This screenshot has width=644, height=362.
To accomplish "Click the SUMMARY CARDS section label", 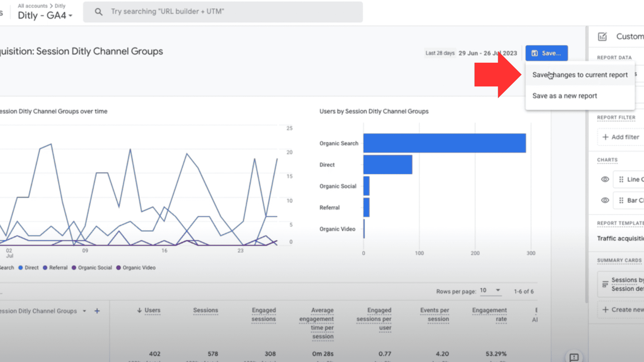I will (x=619, y=260).
